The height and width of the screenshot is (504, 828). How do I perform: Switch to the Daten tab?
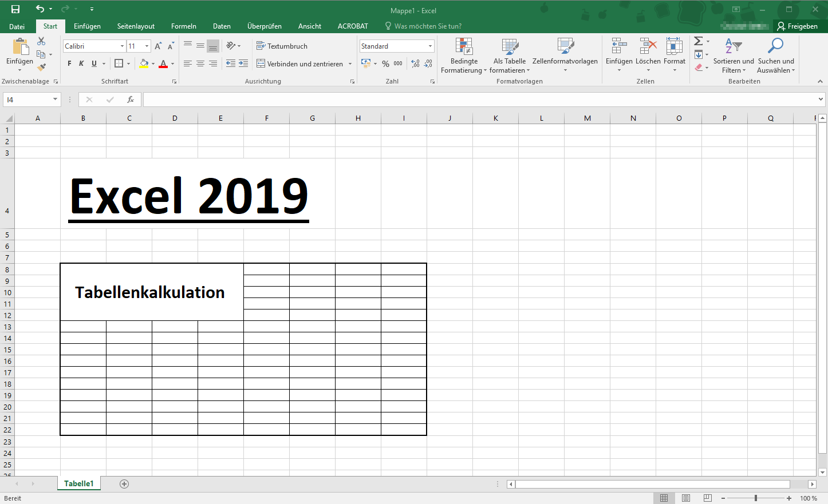222,26
